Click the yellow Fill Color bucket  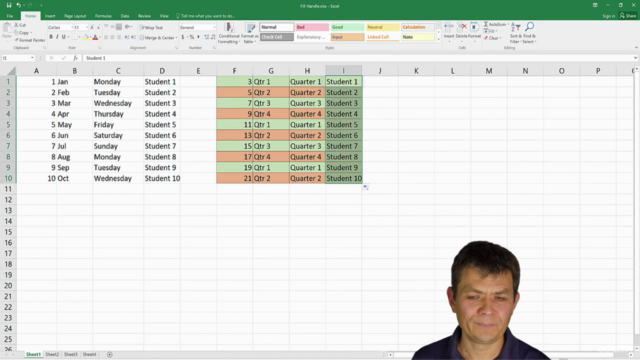[86, 37]
